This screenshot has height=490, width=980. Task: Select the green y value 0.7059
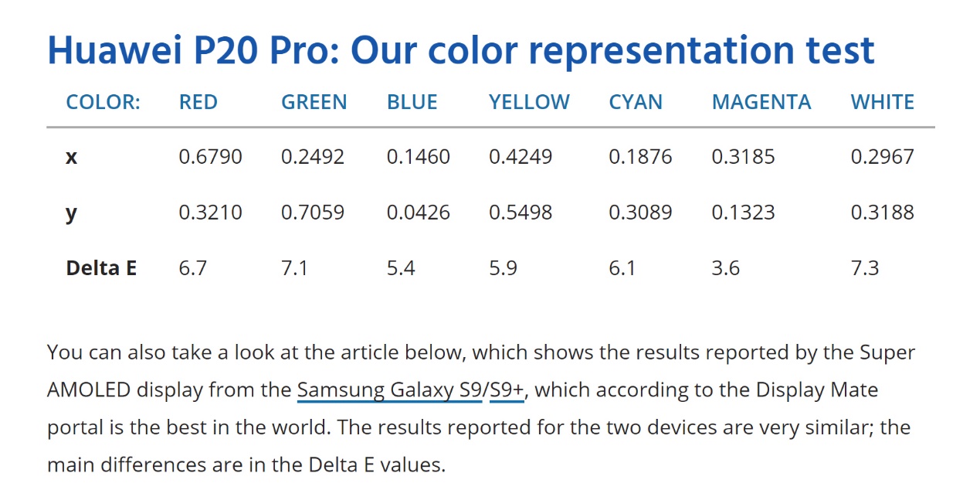pos(313,213)
